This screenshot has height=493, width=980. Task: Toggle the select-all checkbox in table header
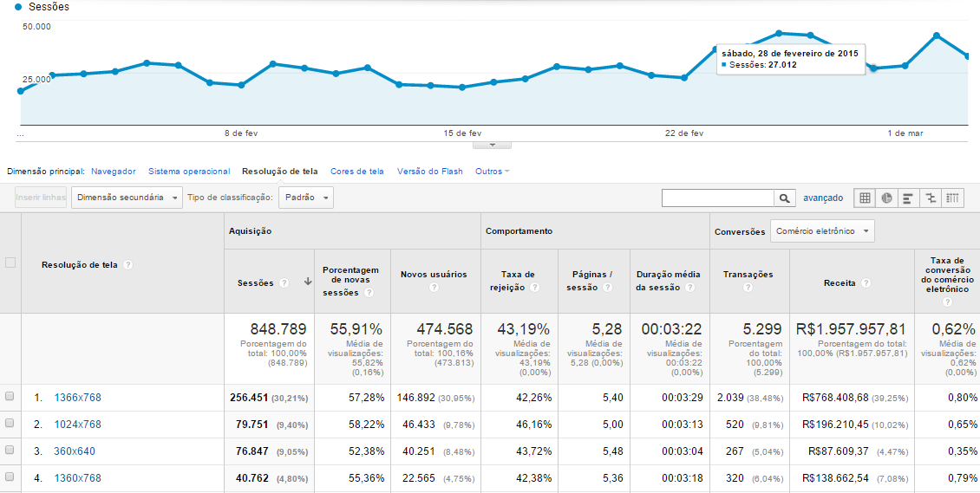10,263
